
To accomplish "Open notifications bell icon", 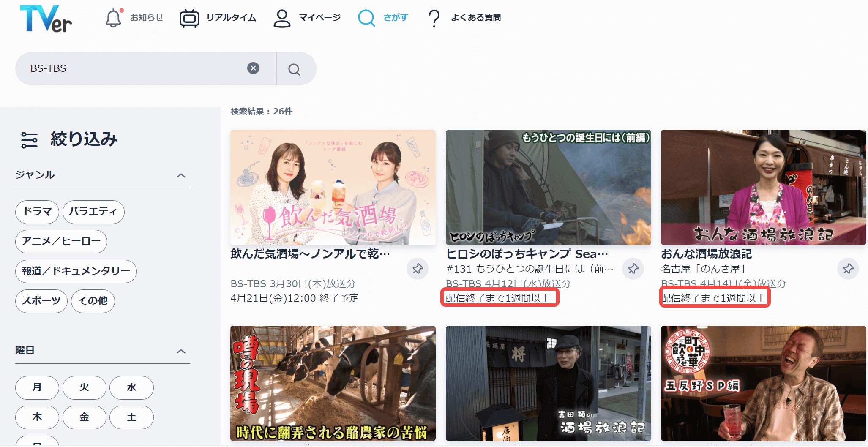I will click(x=114, y=18).
